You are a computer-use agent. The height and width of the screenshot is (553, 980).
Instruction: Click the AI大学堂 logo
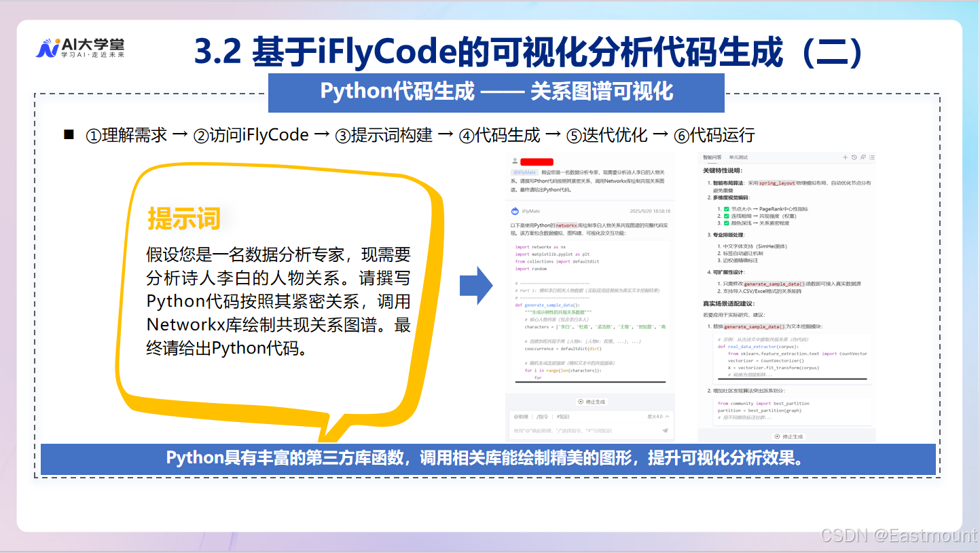click(80, 47)
